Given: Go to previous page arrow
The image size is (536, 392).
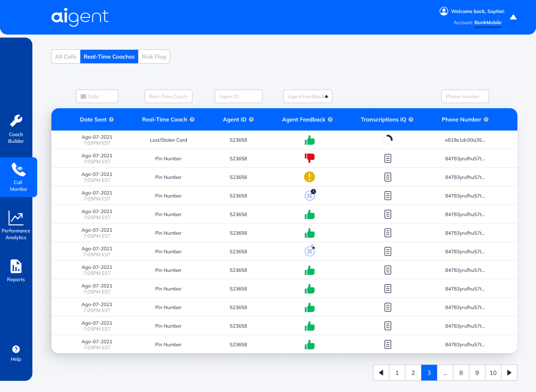Looking at the screenshot, I should click(x=381, y=373).
